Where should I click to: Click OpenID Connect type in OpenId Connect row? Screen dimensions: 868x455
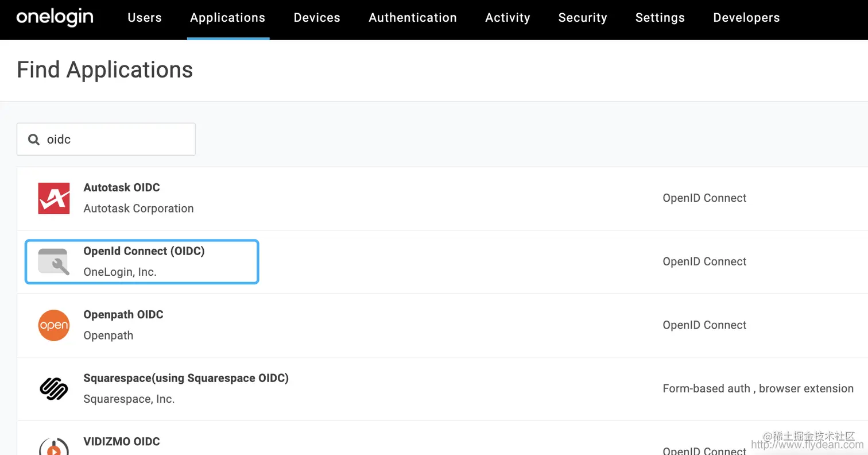[x=704, y=261]
